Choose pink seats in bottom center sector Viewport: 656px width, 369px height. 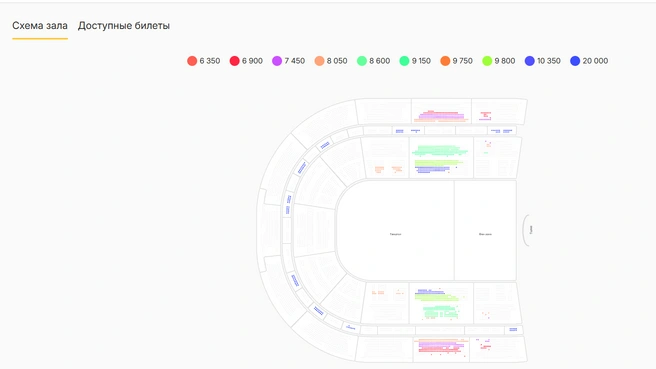tap(441, 346)
